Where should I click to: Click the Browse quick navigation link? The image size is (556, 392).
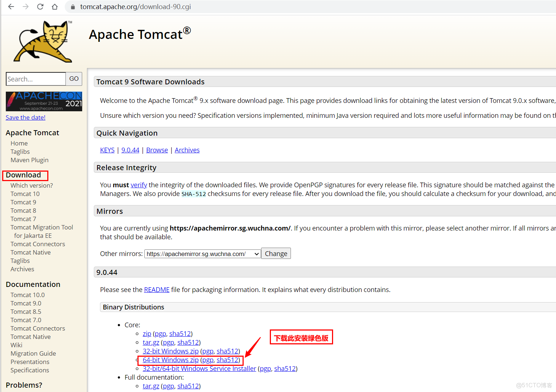point(157,150)
